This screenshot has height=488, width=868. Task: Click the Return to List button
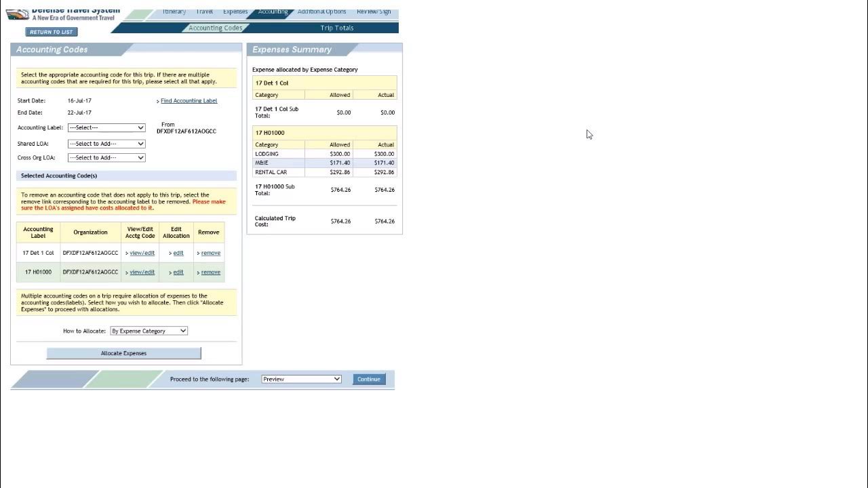tap(52, 32)
